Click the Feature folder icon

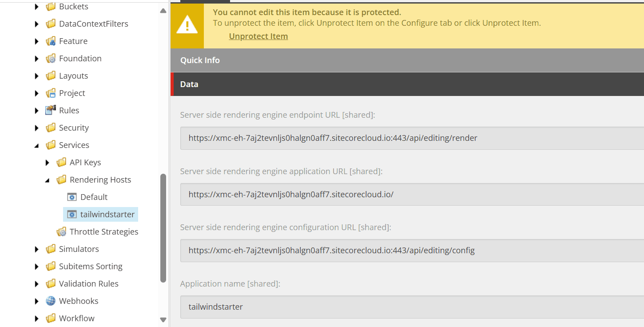click(51, 41)
